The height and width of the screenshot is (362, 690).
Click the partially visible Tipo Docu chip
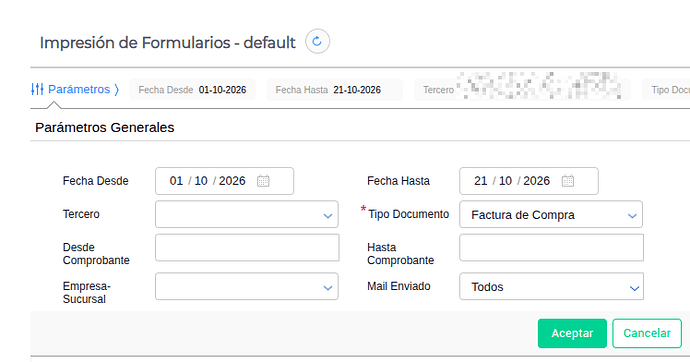[x=666, y=90]
